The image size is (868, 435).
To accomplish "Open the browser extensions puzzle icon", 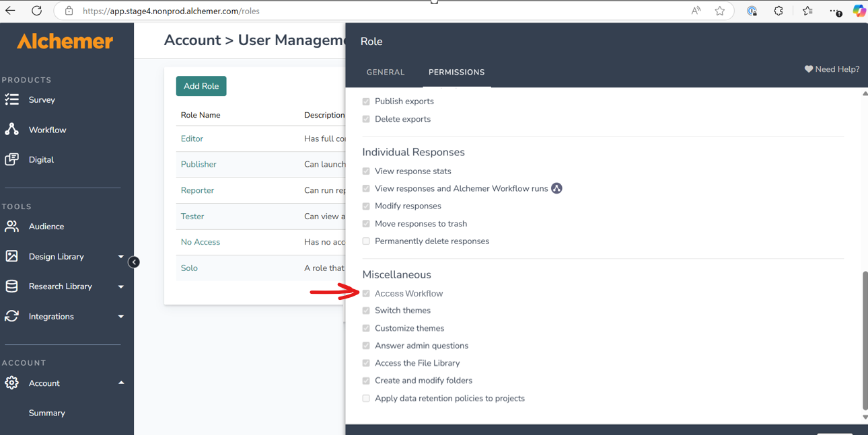I will click(779, 11).
